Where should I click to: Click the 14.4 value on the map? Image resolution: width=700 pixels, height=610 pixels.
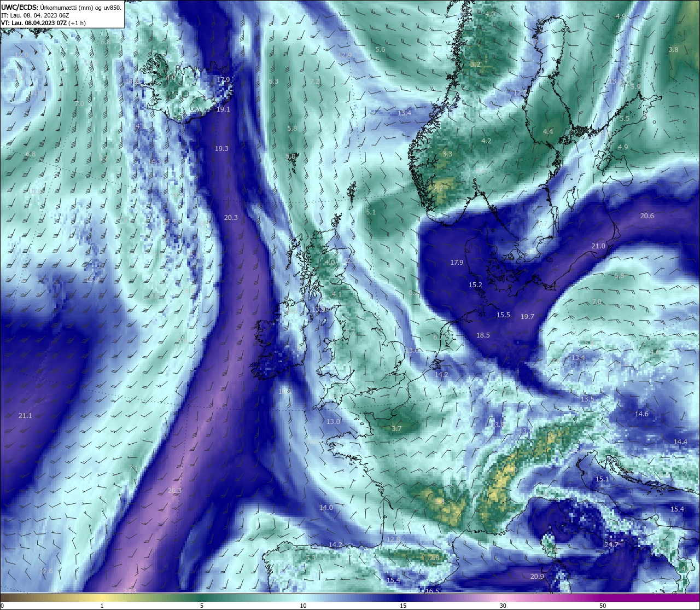tap(680, 442)
